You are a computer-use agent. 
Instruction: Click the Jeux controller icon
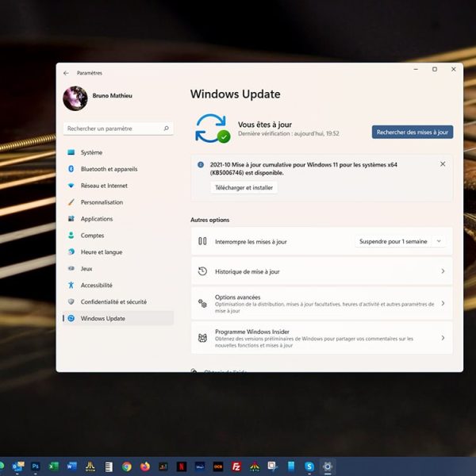point(71,268)
